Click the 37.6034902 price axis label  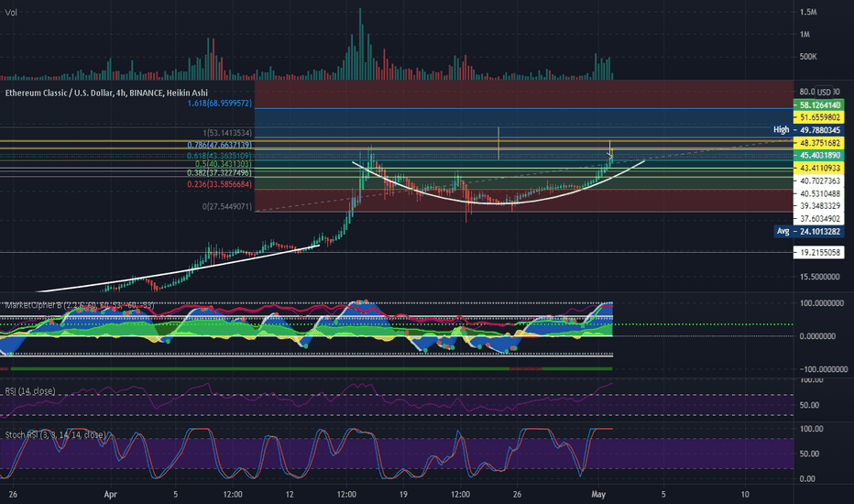pos(818,218)
